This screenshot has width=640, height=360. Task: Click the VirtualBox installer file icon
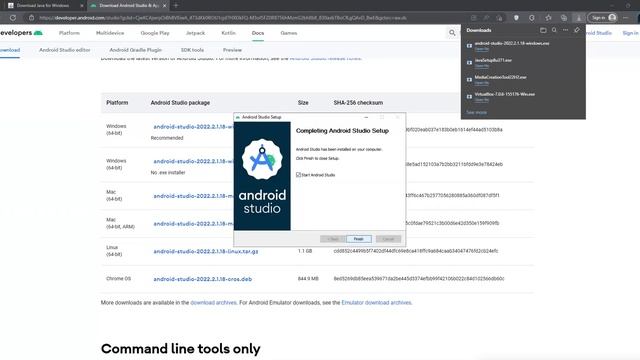coord(469,96)
